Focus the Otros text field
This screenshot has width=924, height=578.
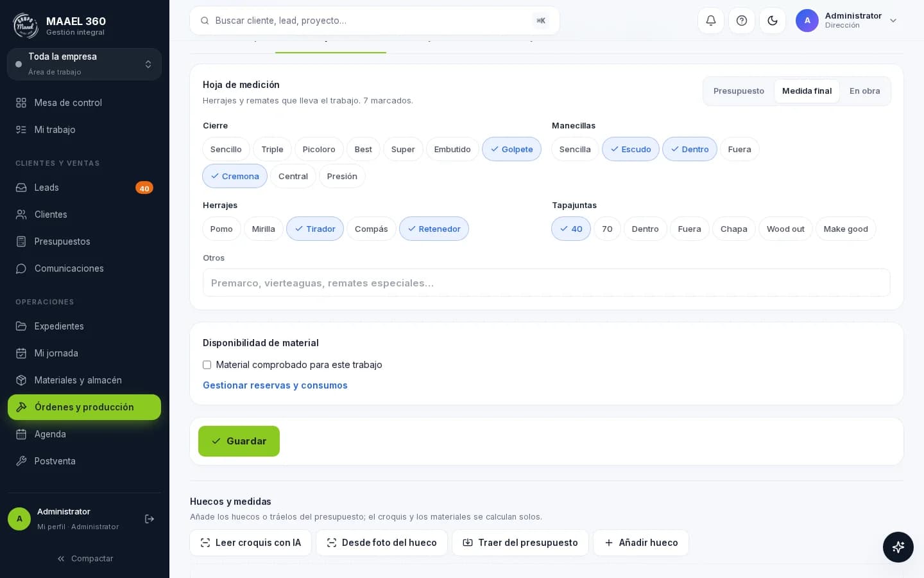pyautogui.click(x=546, y=283)
